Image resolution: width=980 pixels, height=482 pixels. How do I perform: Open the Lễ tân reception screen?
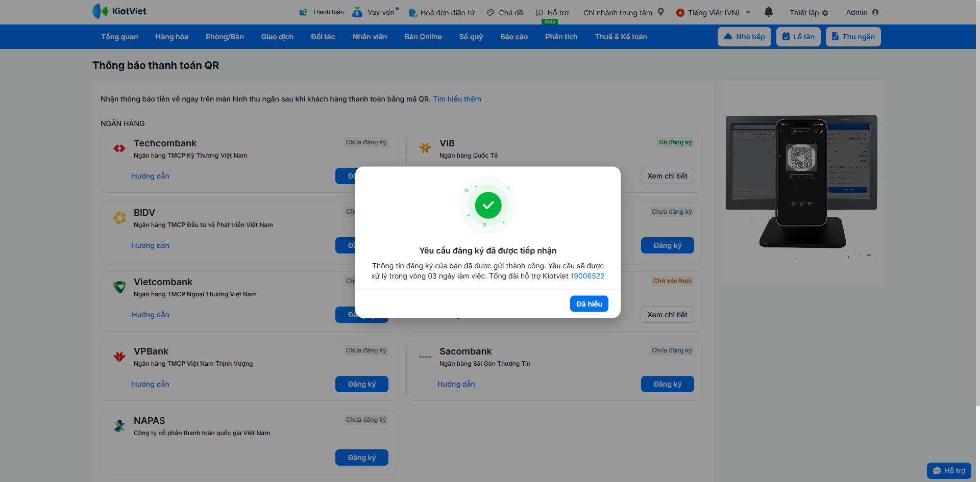(x=798, y=37)
